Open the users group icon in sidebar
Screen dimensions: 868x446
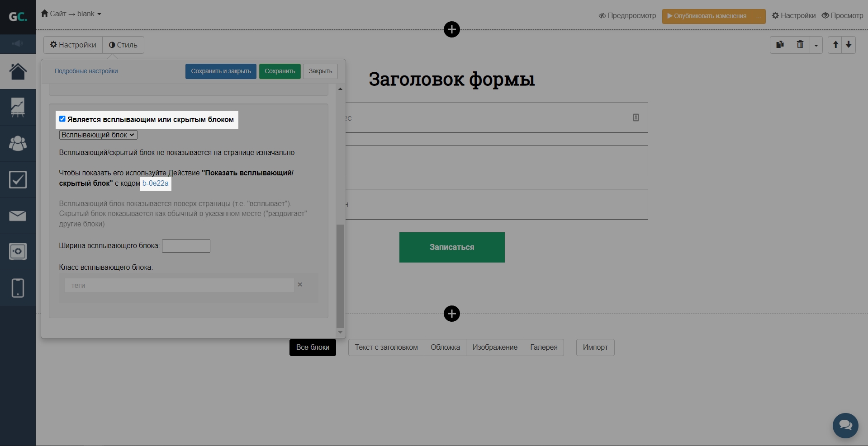pos(18,144)
